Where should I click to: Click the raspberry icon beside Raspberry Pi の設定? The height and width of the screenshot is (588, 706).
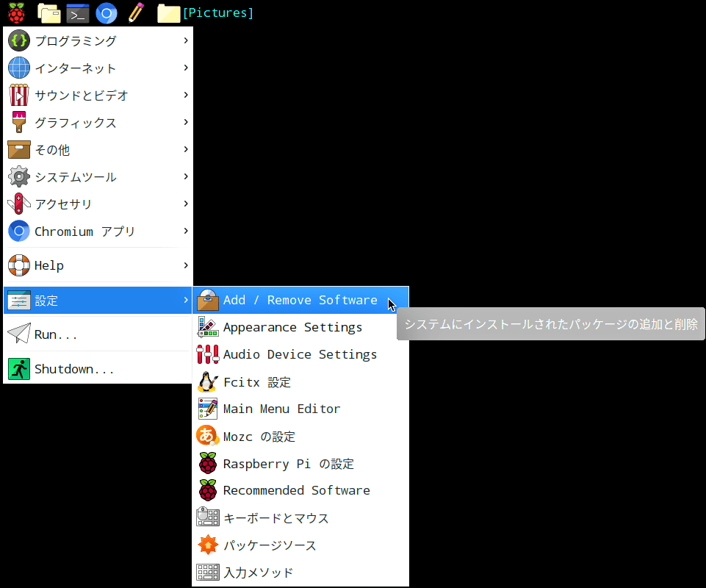tap(208, 463)
